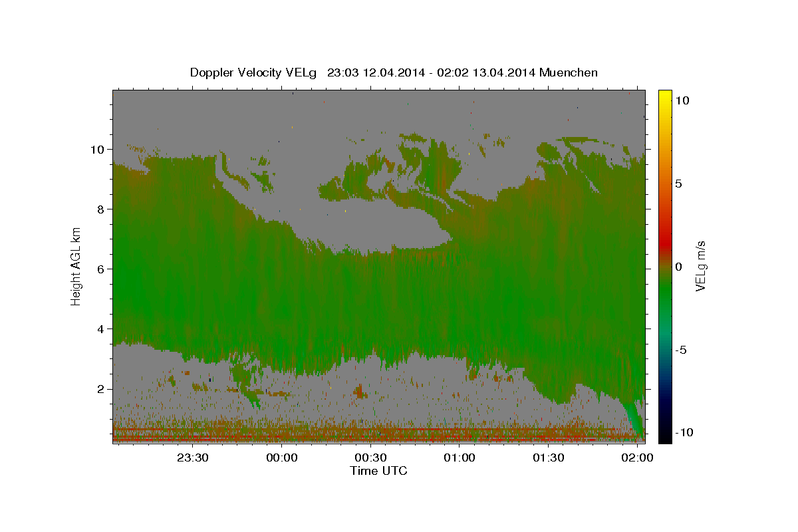Pick the black bottom of the velocity colorbar

664,436
